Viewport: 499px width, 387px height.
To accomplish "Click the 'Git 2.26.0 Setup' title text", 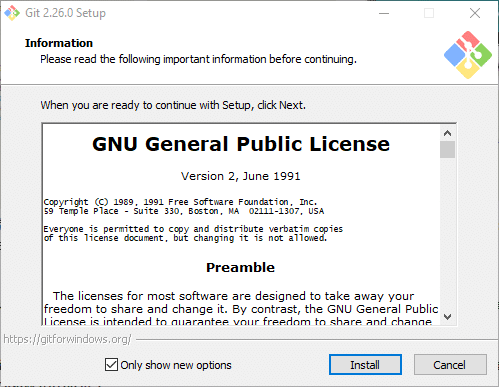I will coord(65,13).
